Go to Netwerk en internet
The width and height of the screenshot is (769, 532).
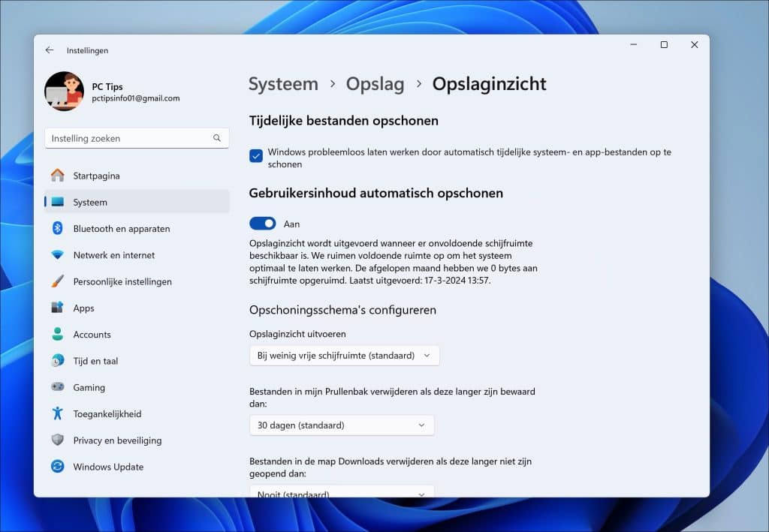[137, 255]
